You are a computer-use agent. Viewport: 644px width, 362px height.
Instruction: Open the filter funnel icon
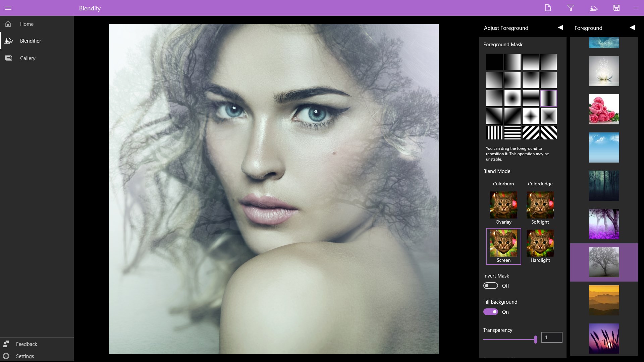pyautogui.click(x=571, y=8)
